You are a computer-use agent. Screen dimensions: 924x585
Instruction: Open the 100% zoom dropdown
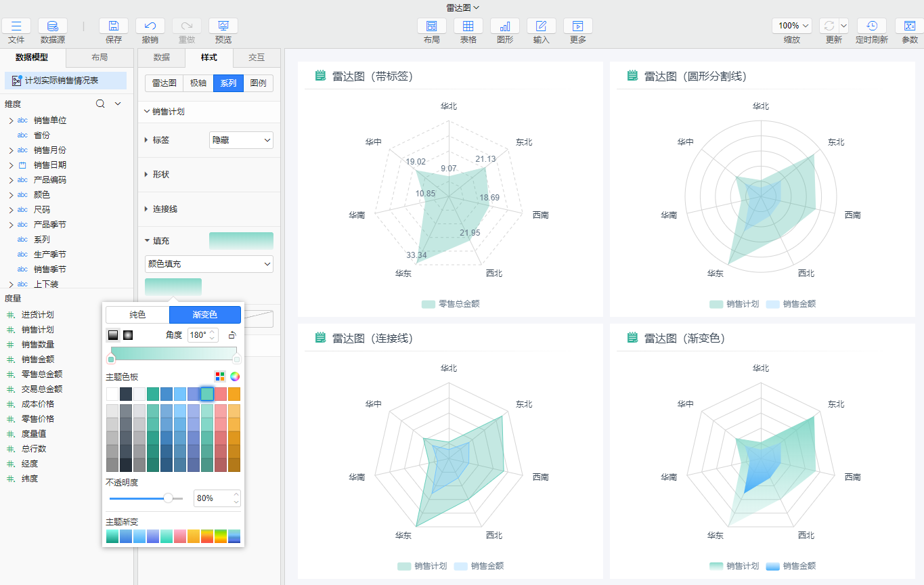click(x=792, y=26)
